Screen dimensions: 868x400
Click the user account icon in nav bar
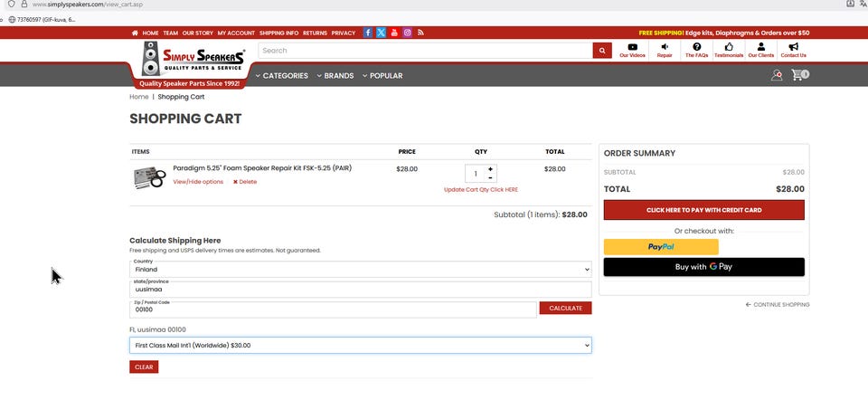click(777, 75)
